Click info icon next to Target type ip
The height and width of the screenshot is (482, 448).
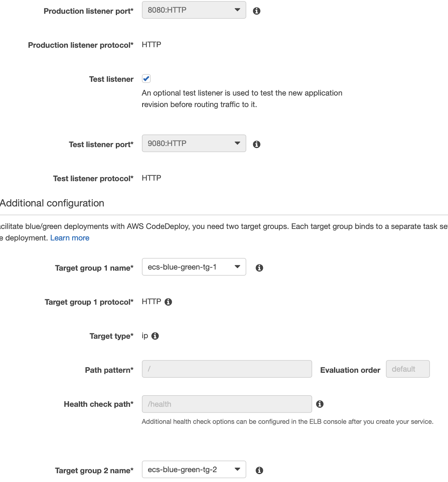click(x=155, y=336)
